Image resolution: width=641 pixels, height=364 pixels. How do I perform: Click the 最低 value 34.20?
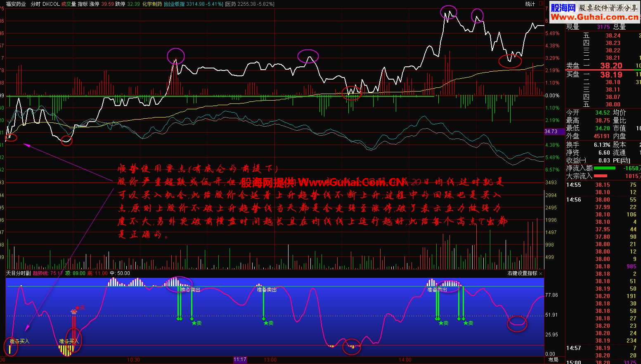603,129
